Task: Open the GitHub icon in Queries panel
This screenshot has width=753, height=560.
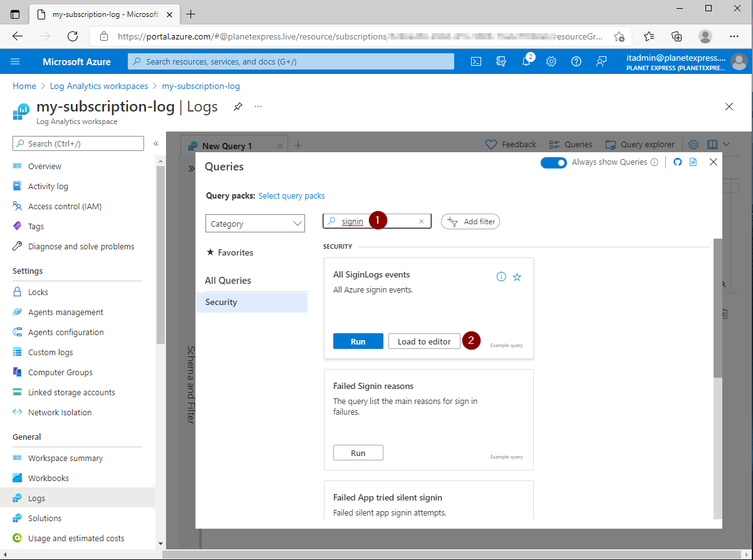Action: [677, 162]
